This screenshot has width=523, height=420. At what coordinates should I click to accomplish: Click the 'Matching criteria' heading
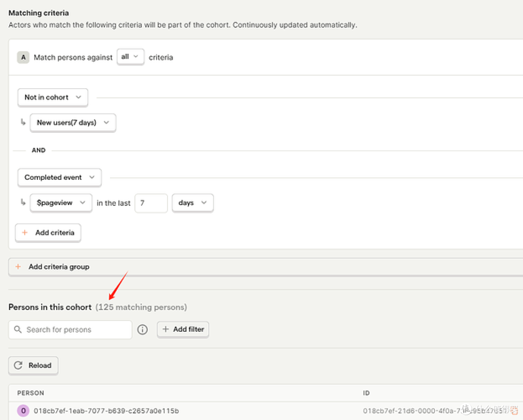pyautogui.click(x=39, y=13)
